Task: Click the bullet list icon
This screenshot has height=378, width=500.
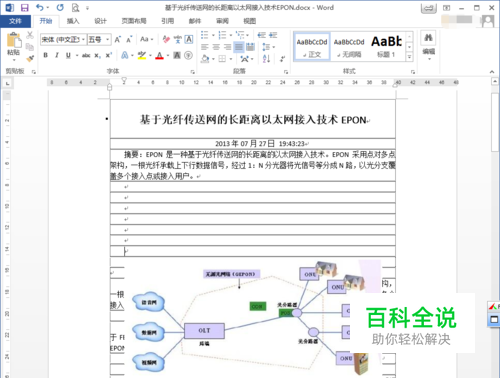Action: pos(205,35)
